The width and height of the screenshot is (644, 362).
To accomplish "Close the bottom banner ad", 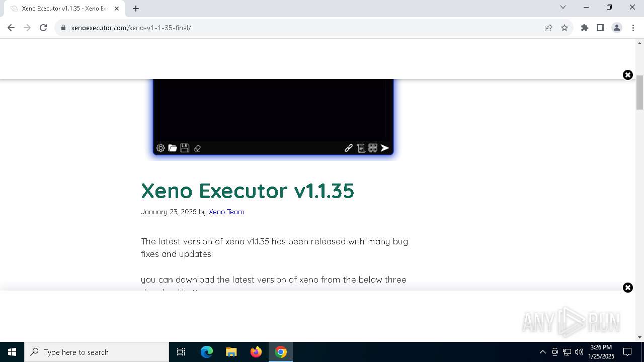I will point(628,288).
